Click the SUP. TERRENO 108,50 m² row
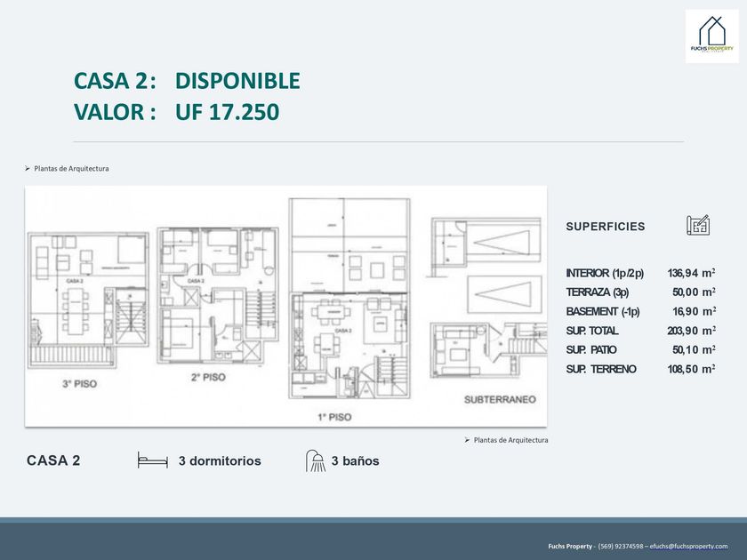Viewport: 747px width, 560px height. (x=641, y=369)
